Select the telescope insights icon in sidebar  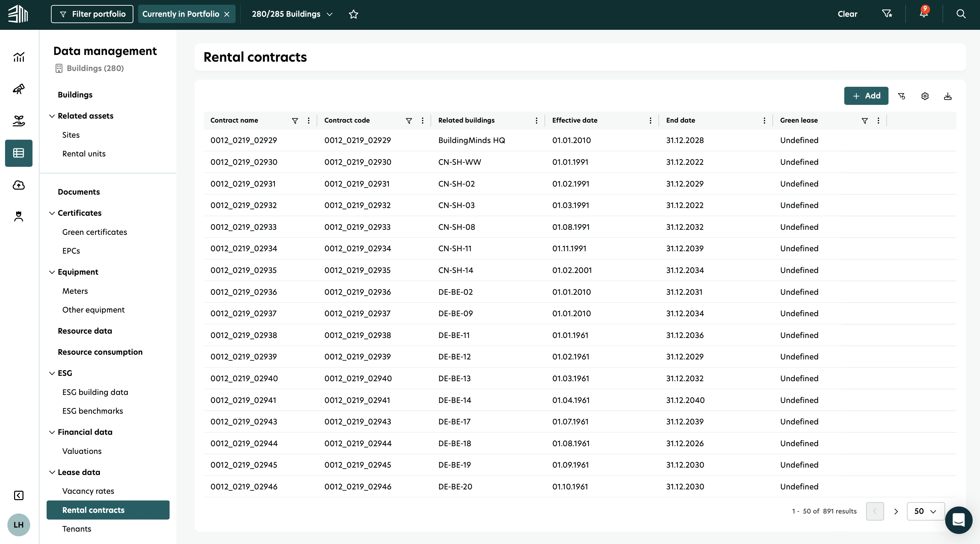coord(18,89)
